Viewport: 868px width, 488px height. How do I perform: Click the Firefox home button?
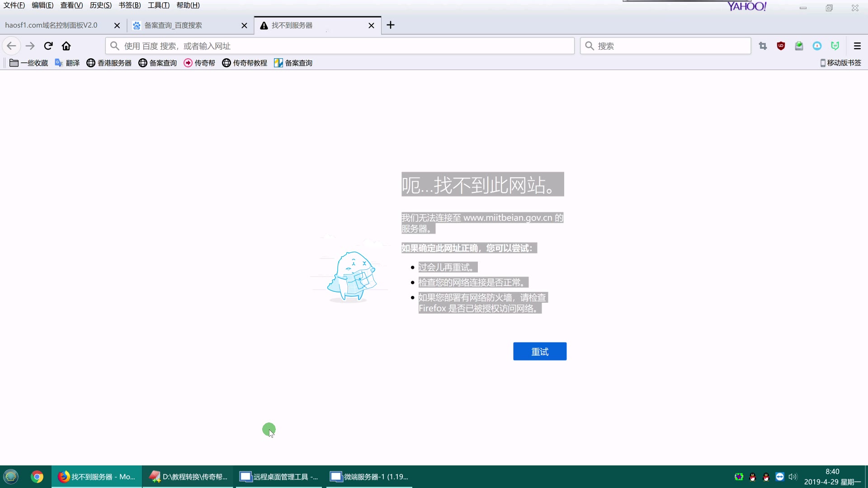(66, 46)
